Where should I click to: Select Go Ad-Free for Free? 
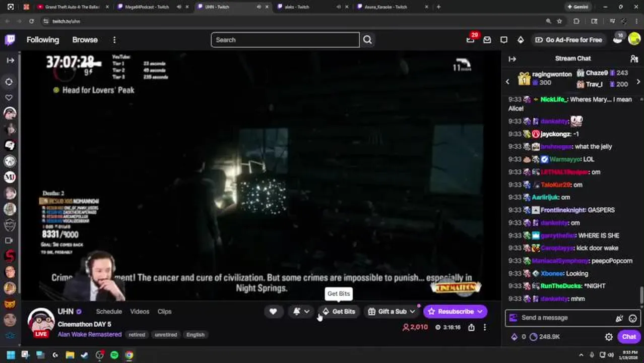(x=568, y=40)
